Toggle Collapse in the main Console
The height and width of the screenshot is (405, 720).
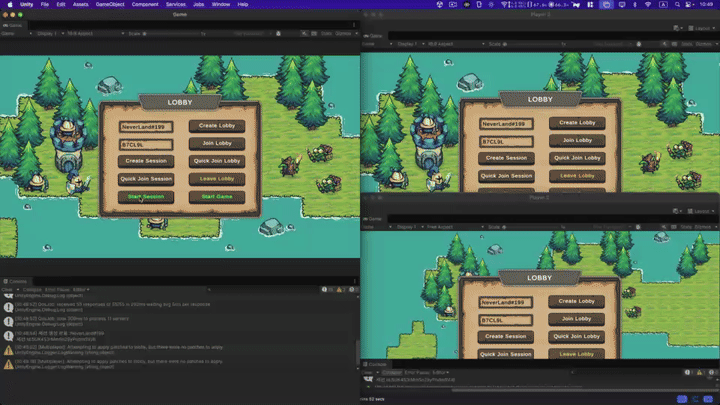pyautogui.click(x=32, y=290)
